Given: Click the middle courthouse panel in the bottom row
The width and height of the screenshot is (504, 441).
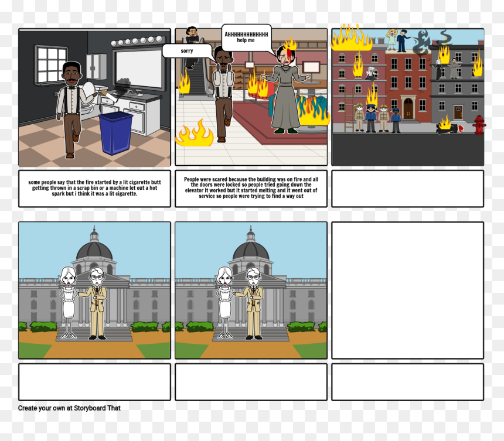Looking at the screenshot, I should point(251,290).
